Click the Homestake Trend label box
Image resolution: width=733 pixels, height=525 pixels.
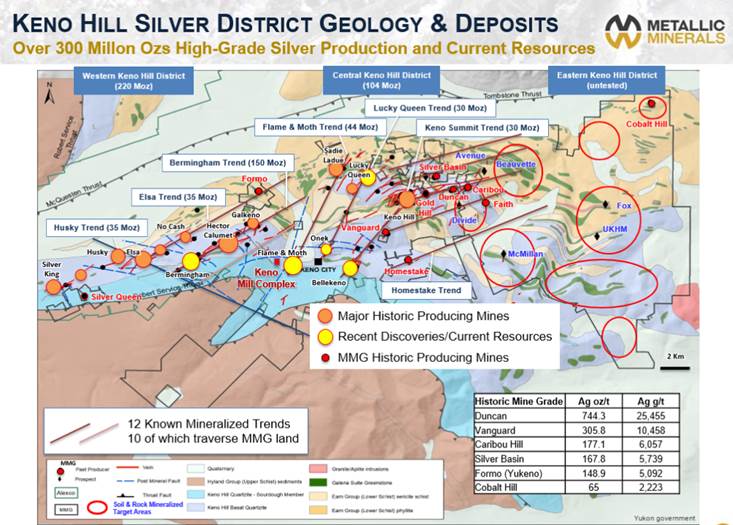click(426, 290)
